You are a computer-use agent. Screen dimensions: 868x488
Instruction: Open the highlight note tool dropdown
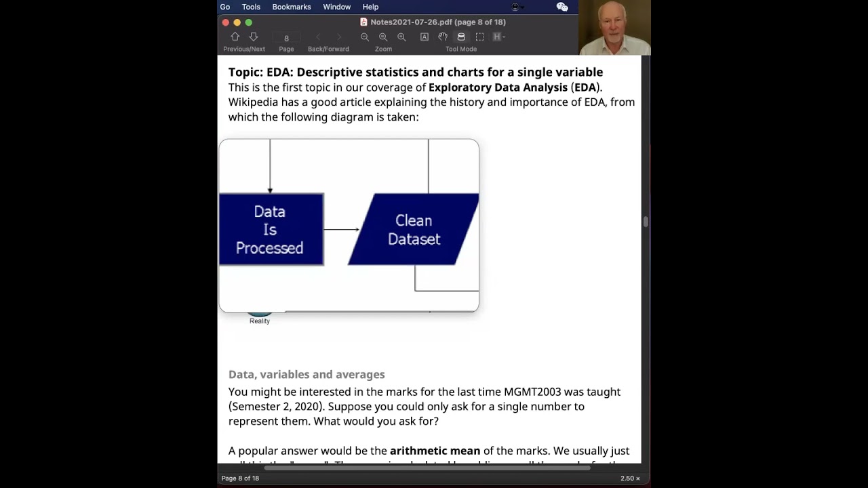click(499, 37)
